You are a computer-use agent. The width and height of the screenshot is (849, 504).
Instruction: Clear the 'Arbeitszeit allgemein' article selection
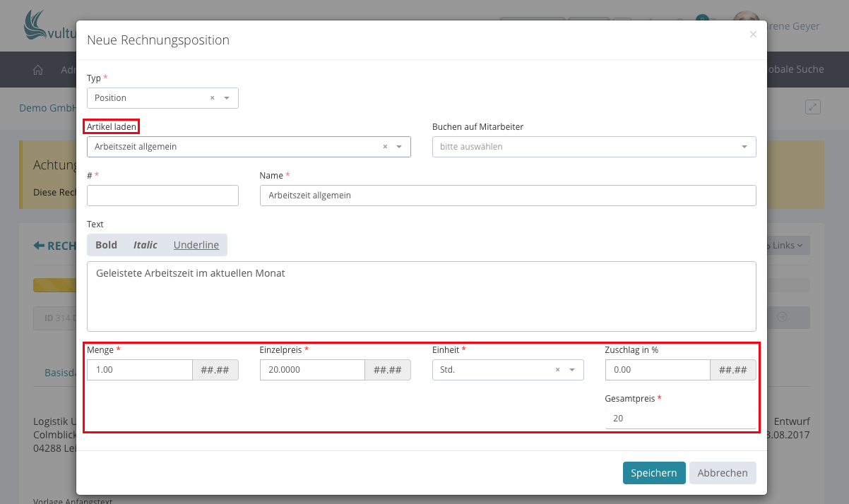point(385,147)
